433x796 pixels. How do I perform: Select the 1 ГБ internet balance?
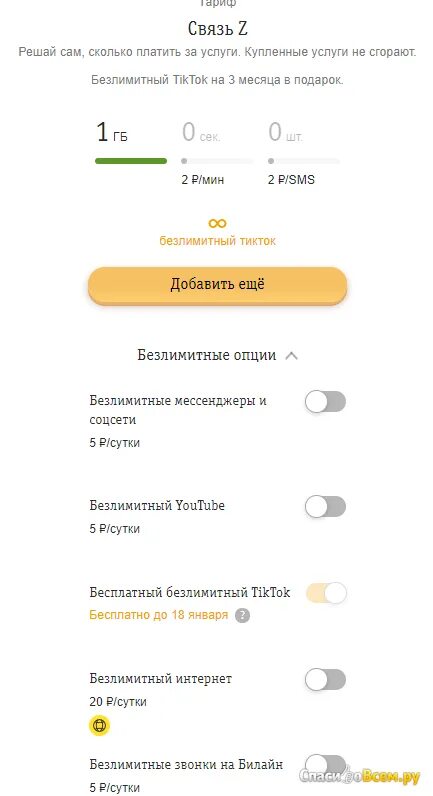pos(112,132)
